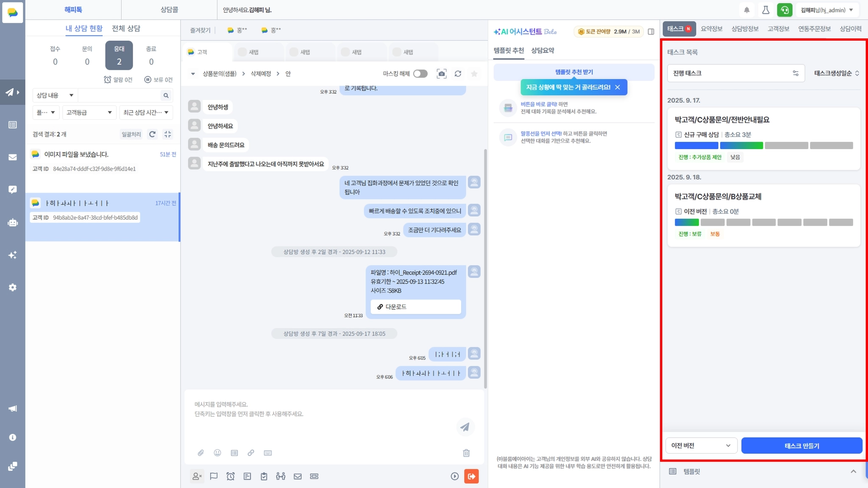Click the robot chatbot icon in left sidebar
Screen dimensions: 868x488
pos(13,222)
